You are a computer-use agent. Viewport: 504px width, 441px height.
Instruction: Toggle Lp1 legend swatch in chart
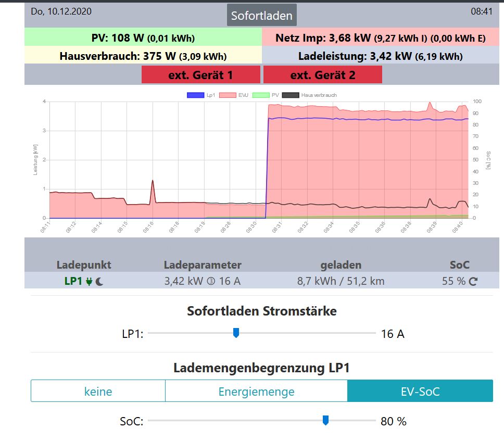(195, 95)
